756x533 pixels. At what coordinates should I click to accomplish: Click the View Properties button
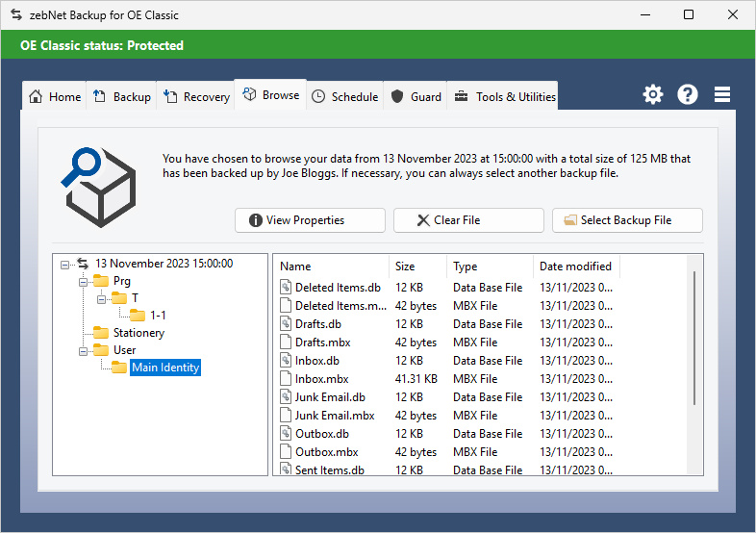tap(310, 220)
